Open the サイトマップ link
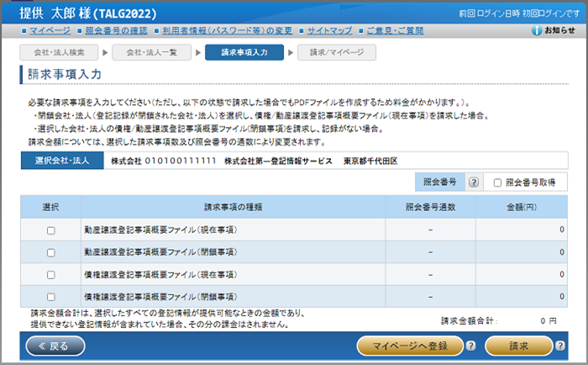588x365 pixels. pos(329,30)
